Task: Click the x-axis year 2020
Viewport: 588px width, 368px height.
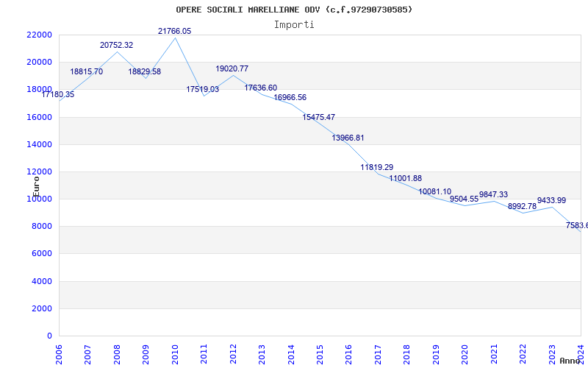Action: click(x=465, y=354)
